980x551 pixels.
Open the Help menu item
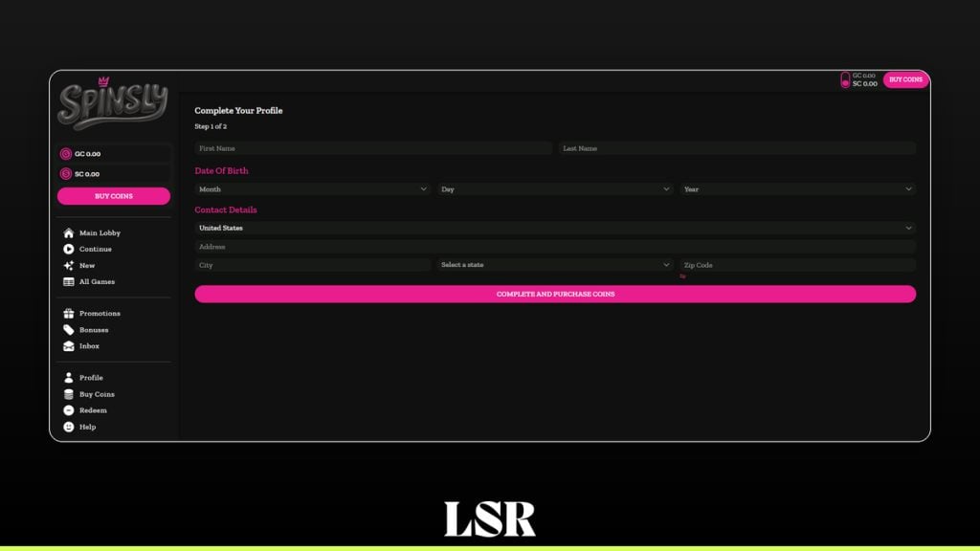pyautogui.click(x=87, y=427)
